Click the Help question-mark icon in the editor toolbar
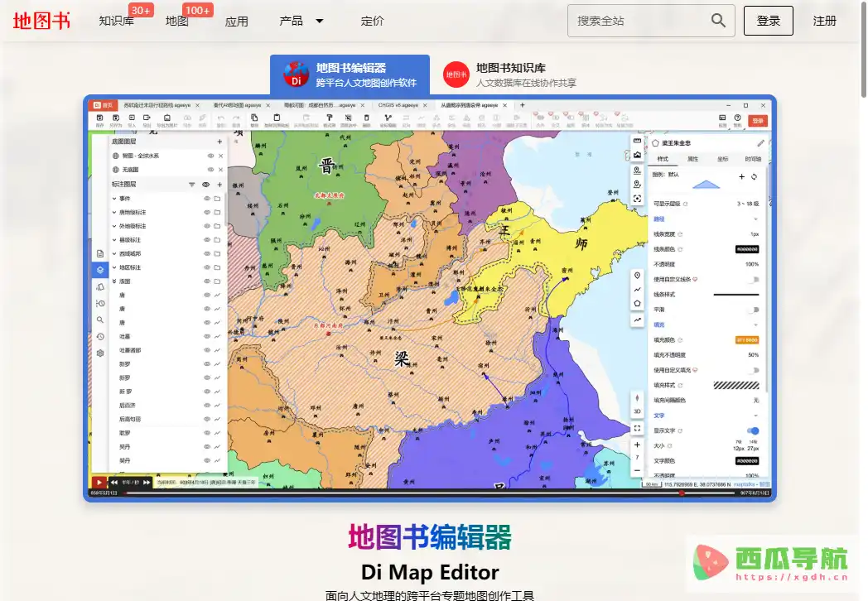 point(737,118)
